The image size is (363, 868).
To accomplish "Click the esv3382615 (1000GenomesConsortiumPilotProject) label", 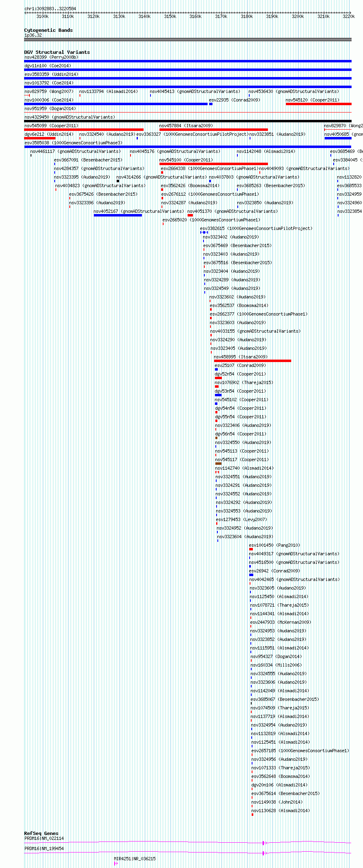I will (x=256, y=229).
